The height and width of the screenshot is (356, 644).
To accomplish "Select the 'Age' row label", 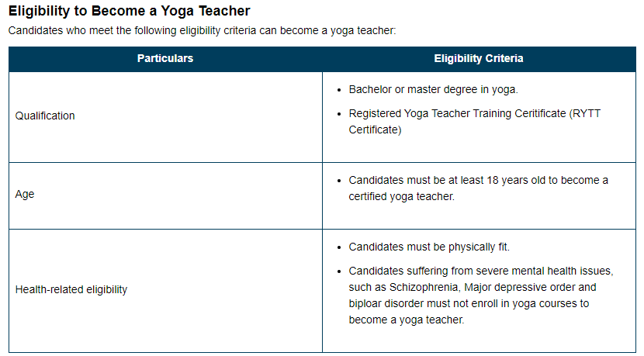I will coord(25,194).
